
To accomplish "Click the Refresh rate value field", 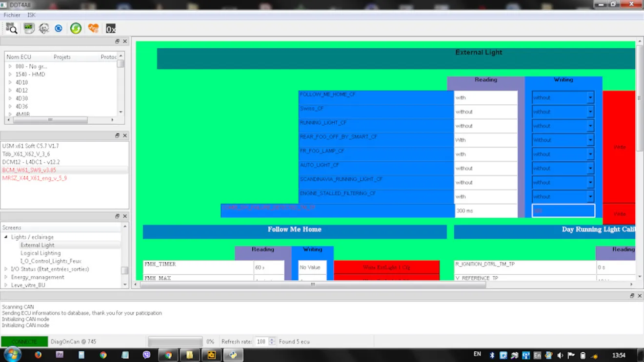I will click(x=262, y=342).
